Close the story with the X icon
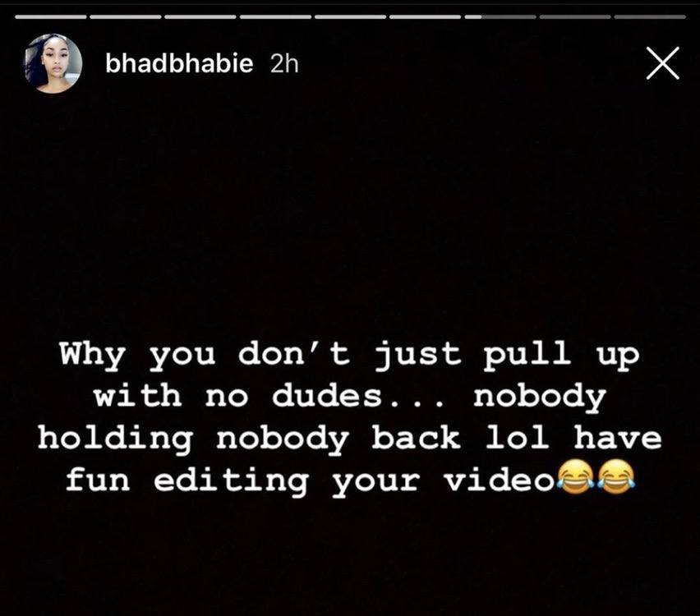 663,63
